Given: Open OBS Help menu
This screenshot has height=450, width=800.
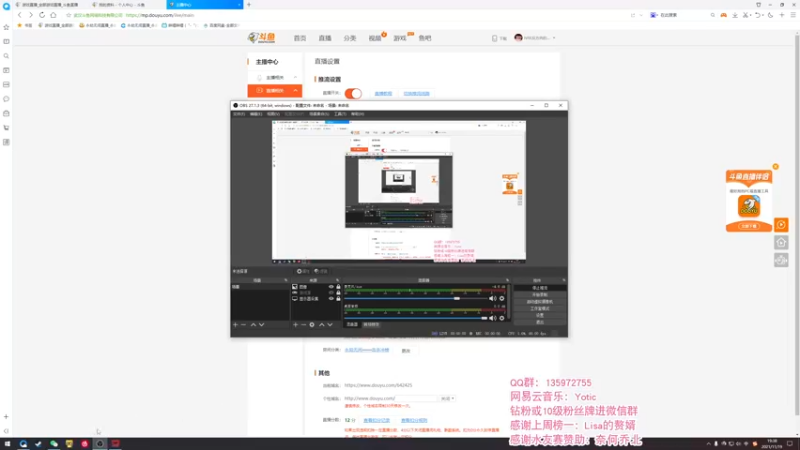Looking at the screenshot, I should pyautogui.click(x=358, y=114).
